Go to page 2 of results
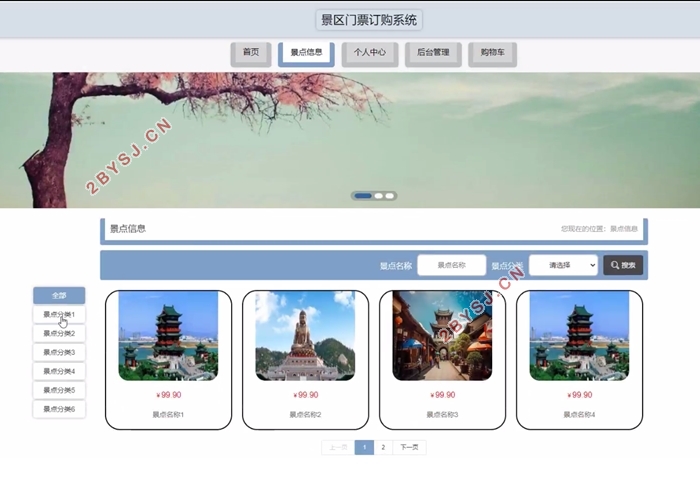Image resolution: width=700 pixels, height=478 pixels. [383, 448]
